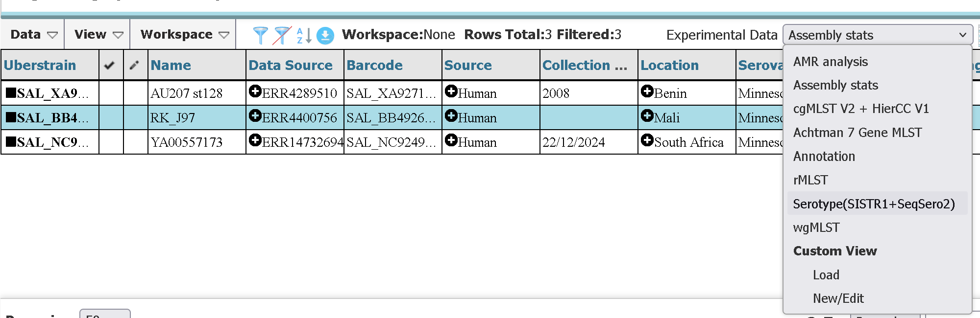Choose AMR analysis option
Viewport: 980px width, 318px height.
(x=831, y=62)
